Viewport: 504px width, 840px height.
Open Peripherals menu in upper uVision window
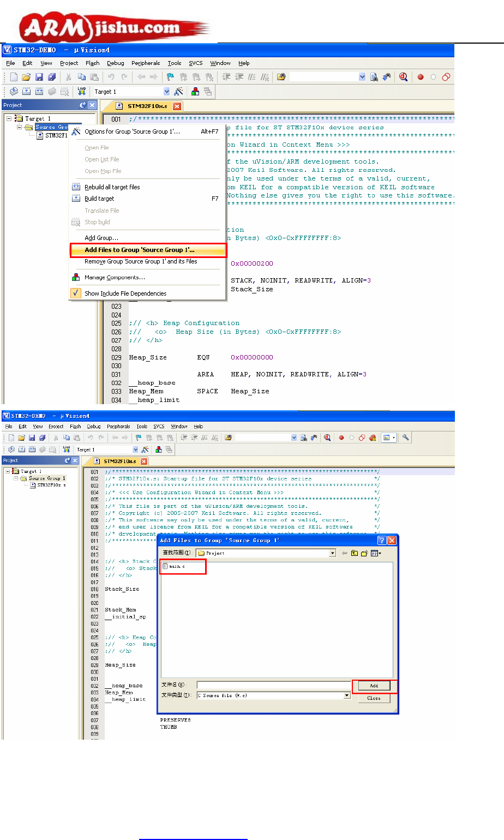(146, 63)
